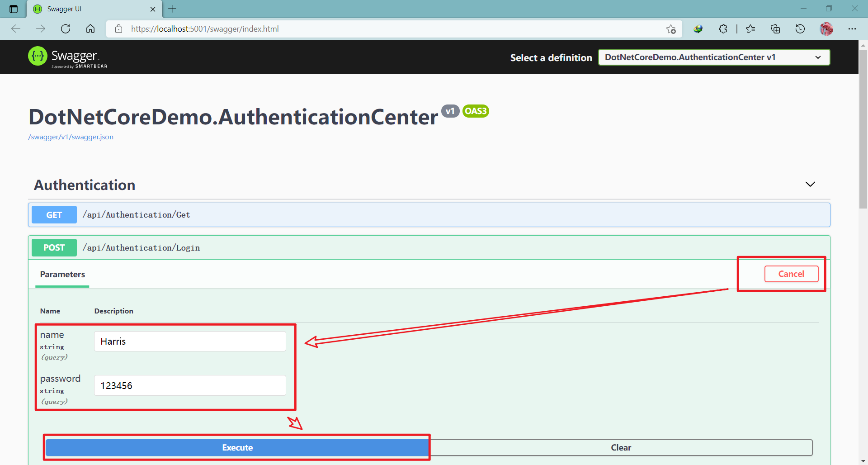
Task: Click the v1 version badge
Action: 450,111
